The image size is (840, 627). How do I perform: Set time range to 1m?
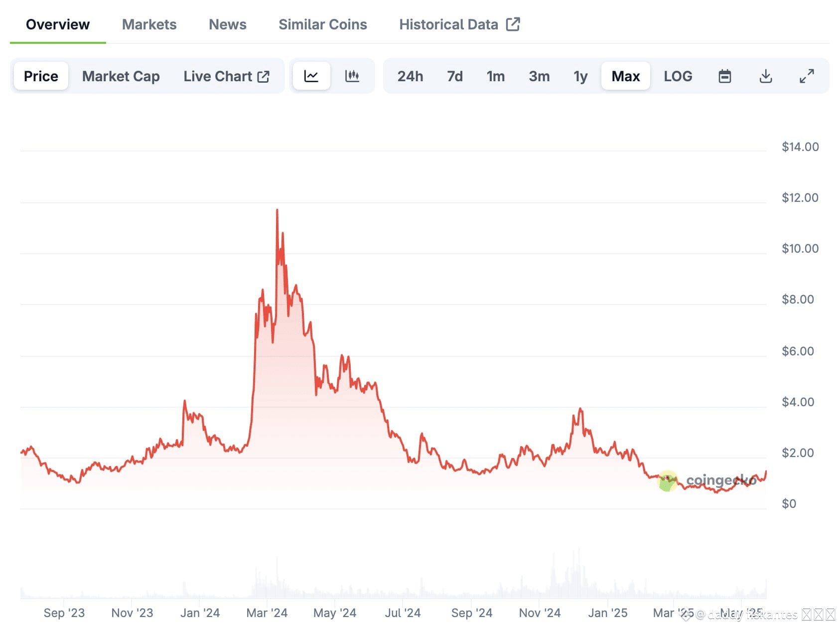point(496,76)
